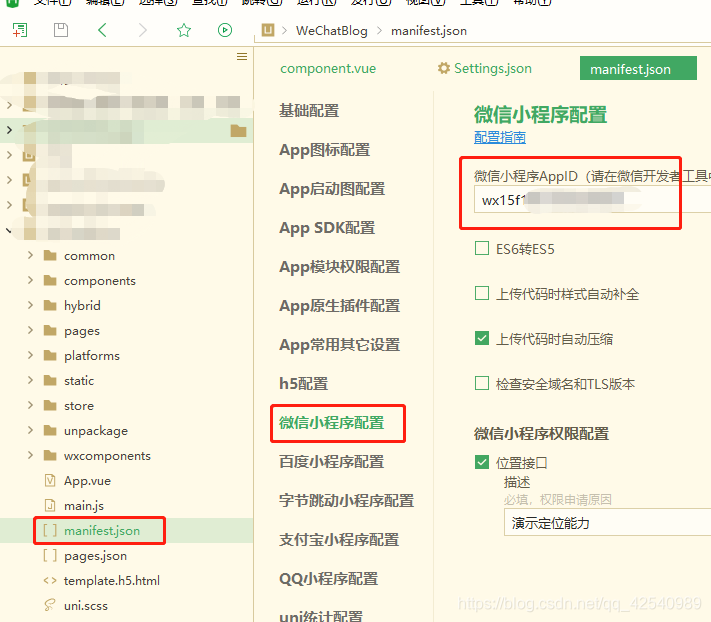Expand the wxcomponents folder
Viewport: 711px width, 622px height.
[30, 455]
